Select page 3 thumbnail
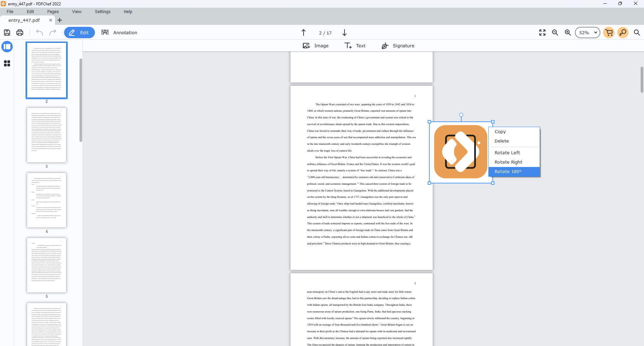Screen dimensions: 644x346 click(47, 135)
